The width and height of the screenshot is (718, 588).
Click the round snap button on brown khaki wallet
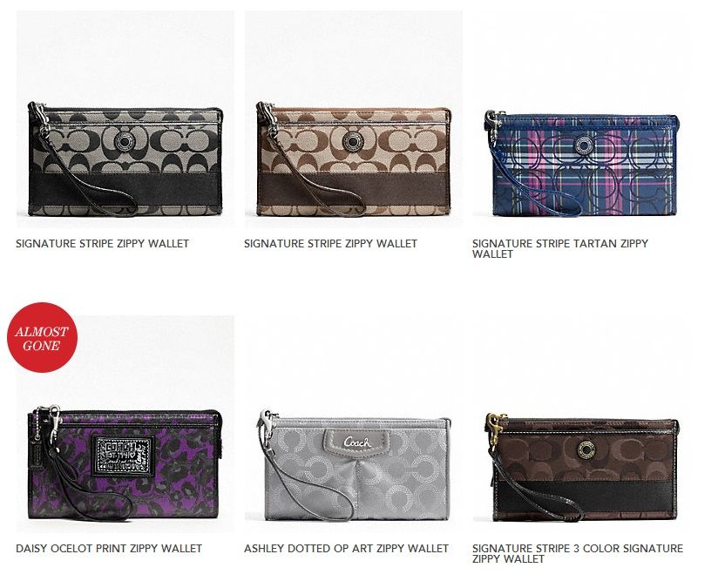point(352,141)
